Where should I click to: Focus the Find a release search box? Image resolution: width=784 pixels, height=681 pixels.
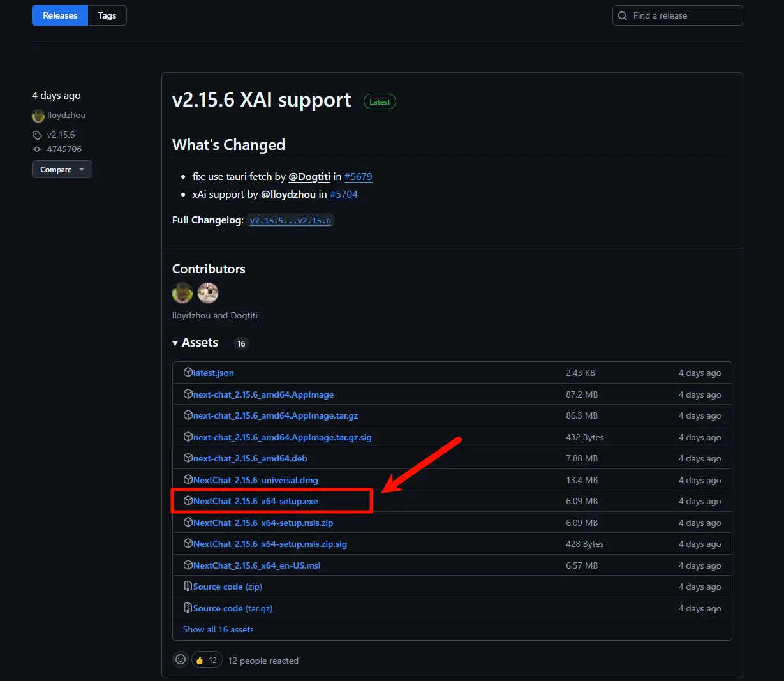pos(677,15)
